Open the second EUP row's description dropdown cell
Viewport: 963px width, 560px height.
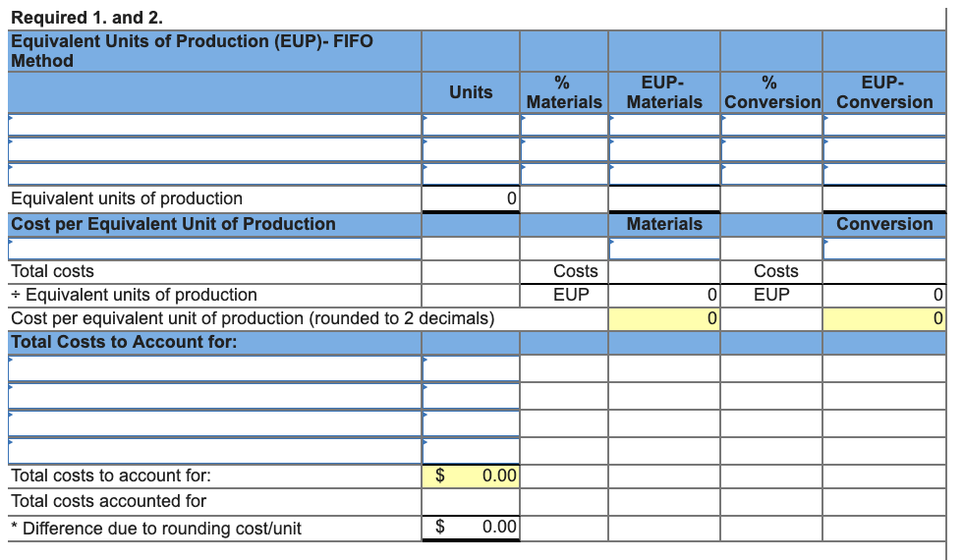pos(215,149)
